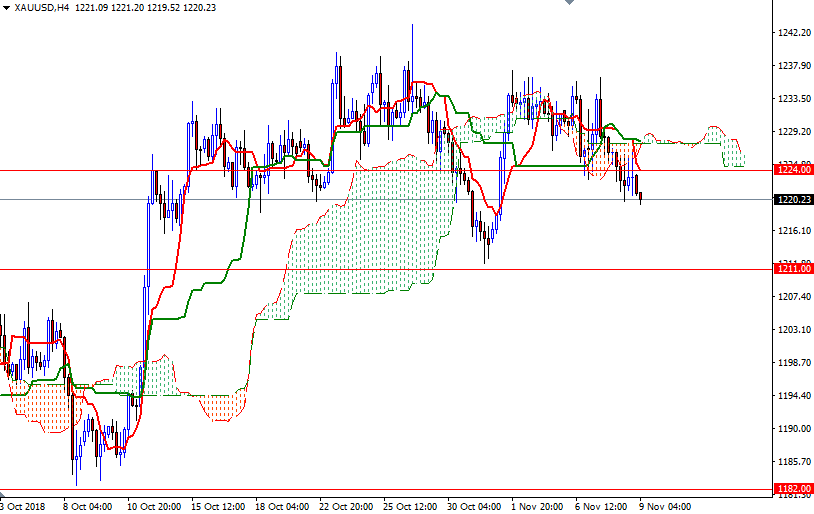Click the chart shift triangle marker at top
The image size is (814, 514).
(x=568, y=4)
